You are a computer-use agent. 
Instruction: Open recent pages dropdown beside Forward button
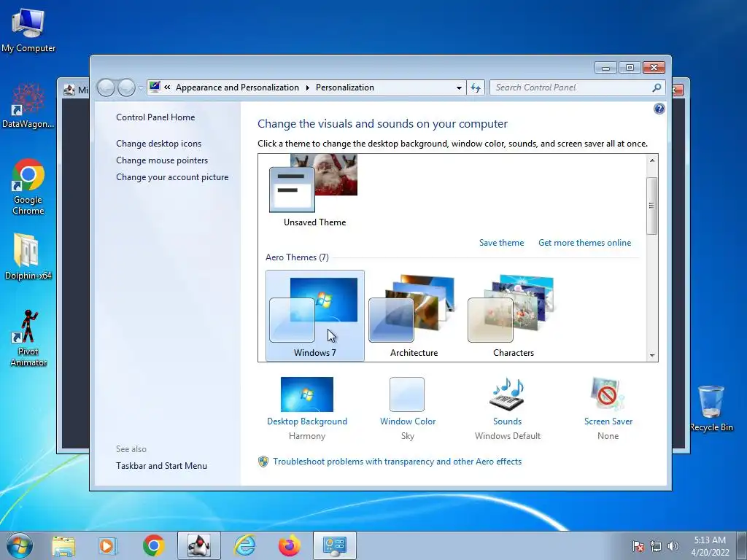coord(140,87)
